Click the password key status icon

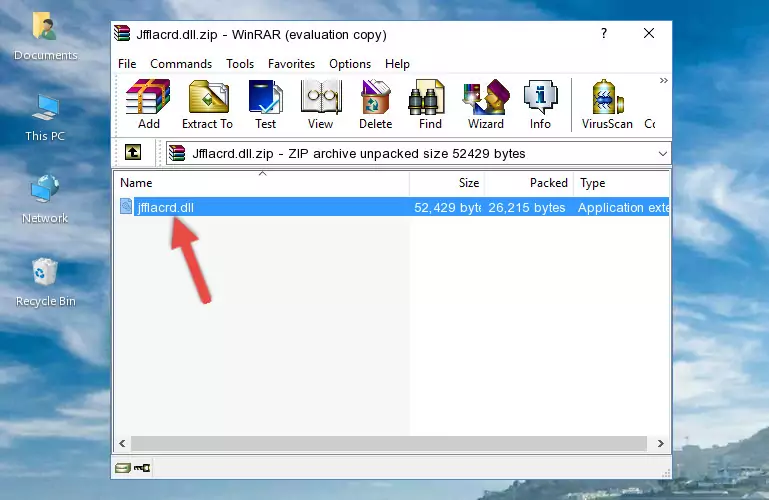[142, 468]
